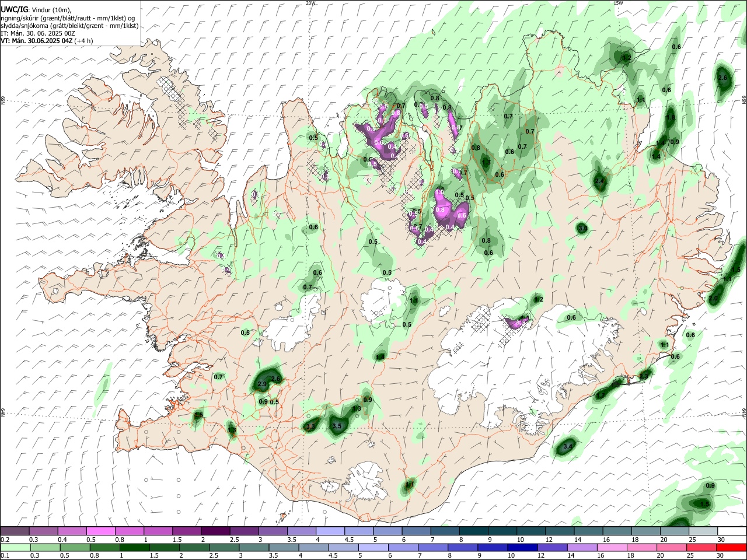Click the '0.1' label under the bottom legend row
The image size is (747, 560).
click(x=5, y=556)
